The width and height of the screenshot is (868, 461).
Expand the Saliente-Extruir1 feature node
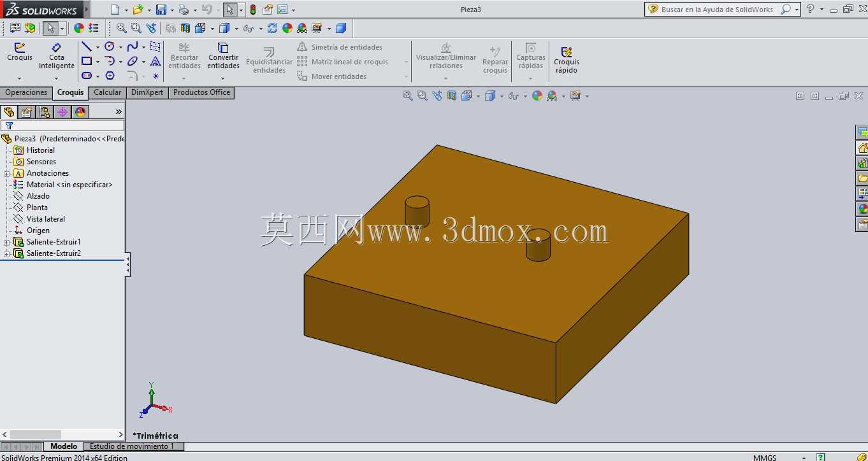coord(6,242)
